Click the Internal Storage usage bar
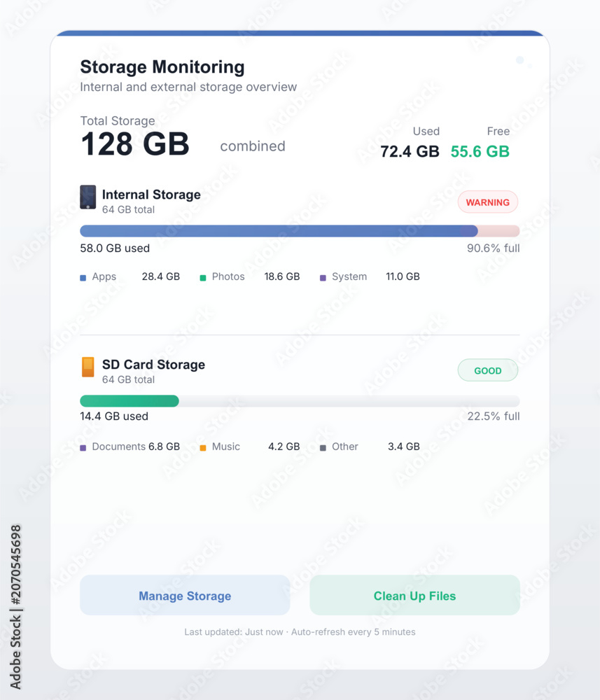This screenshot has width=600, height=700. click(300, 231)
